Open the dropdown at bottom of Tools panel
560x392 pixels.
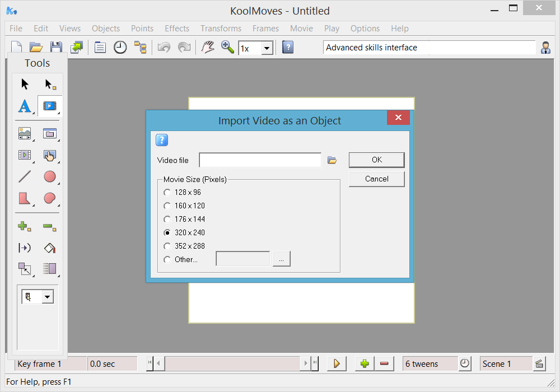coord(47,297)
